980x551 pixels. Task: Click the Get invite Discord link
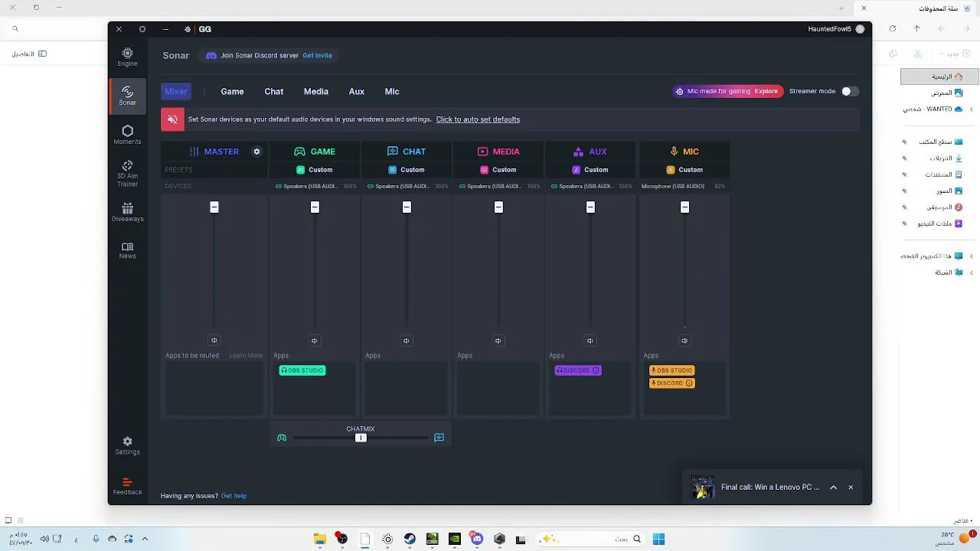(317, 55)
